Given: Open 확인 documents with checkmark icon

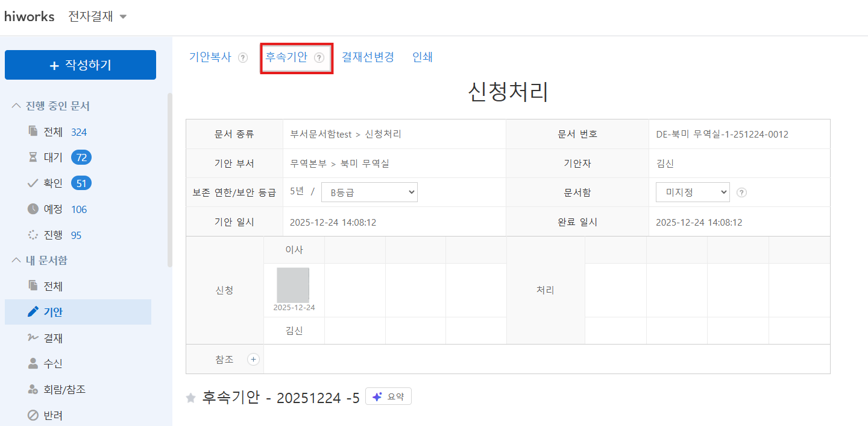Looking at the screenshot, I should click(x=53, y=183).
